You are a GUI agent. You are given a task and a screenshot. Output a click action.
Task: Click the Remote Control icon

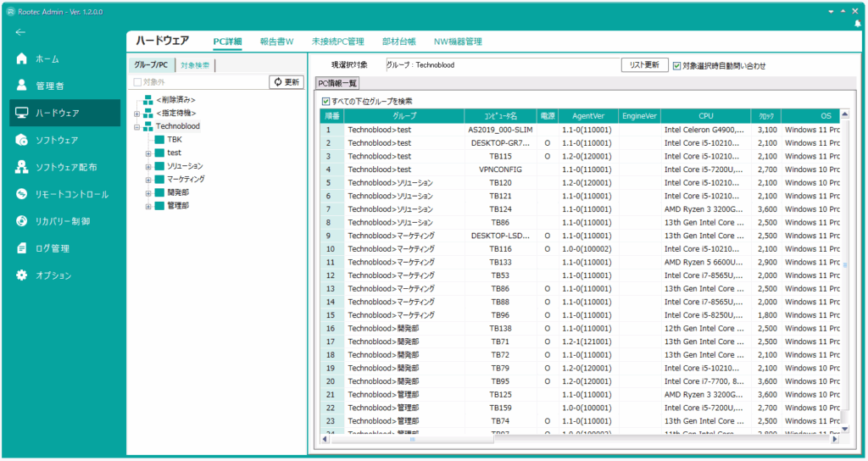coord(22,194)
